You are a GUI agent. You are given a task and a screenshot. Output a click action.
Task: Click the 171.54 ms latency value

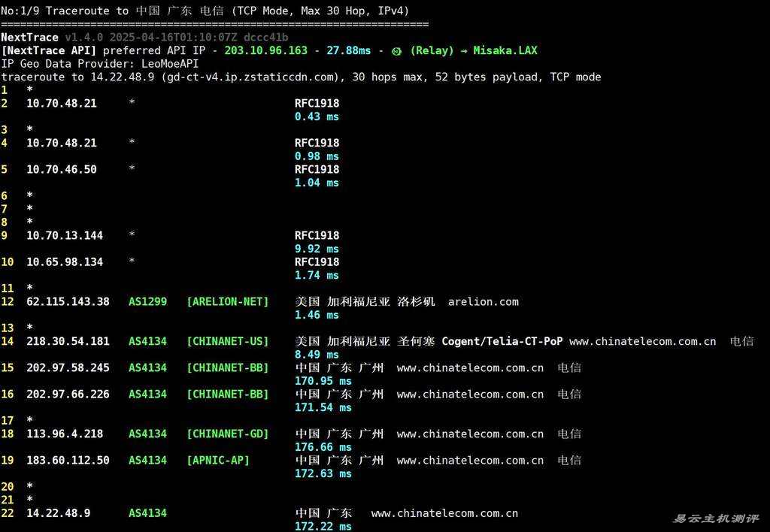coord(323,408)
